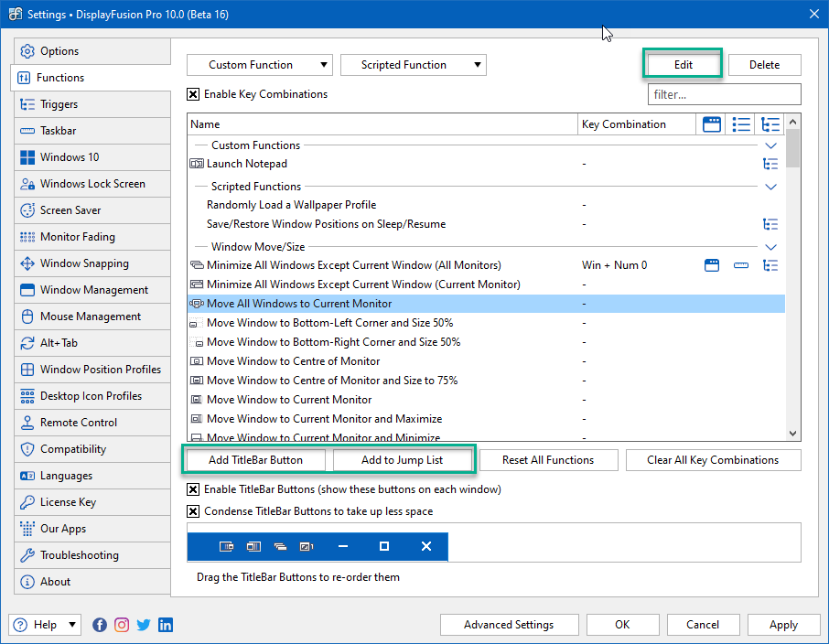829x644 pixels.
Task: Click taskbar icon in Minimize All (All Monitors) row
Action: click(x=741, y=265)
